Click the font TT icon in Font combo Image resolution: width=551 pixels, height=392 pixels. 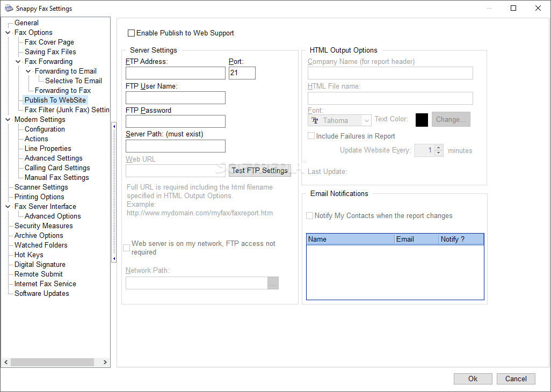click(315, 120)
